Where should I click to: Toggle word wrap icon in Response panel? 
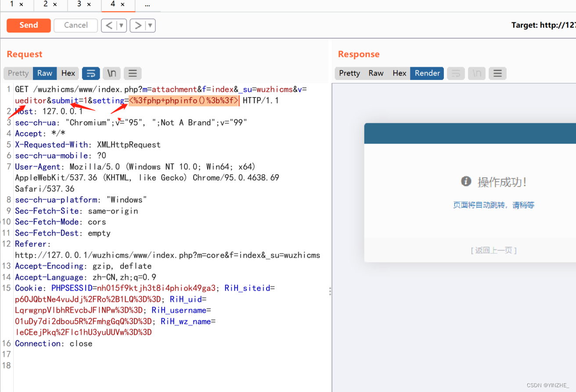456,73
